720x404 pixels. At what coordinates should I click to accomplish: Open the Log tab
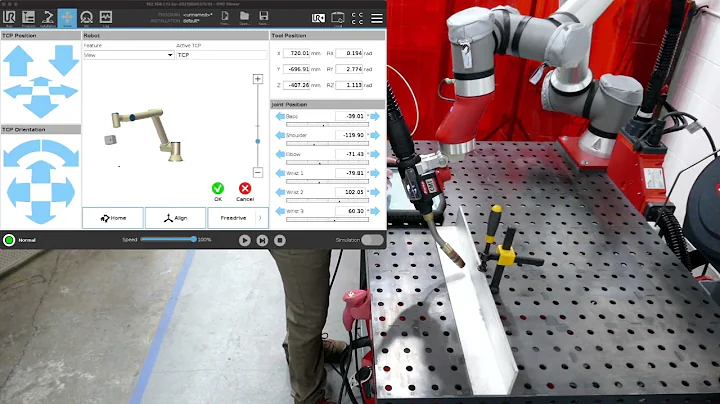click(x=106, y=18)
